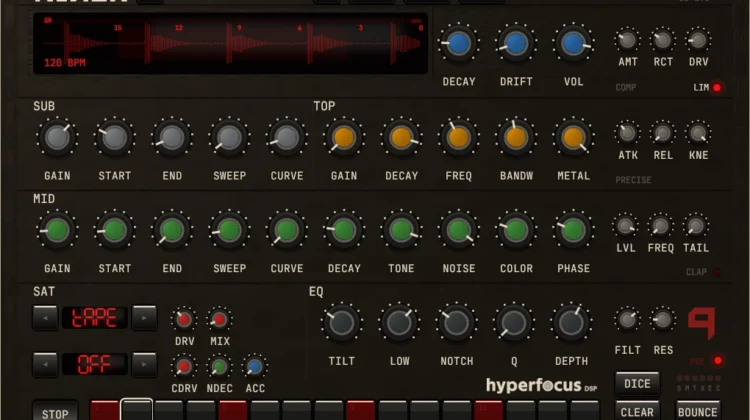Click the blue ACC knob
Viewport: 750px width, 420px height.
(254, 367)
